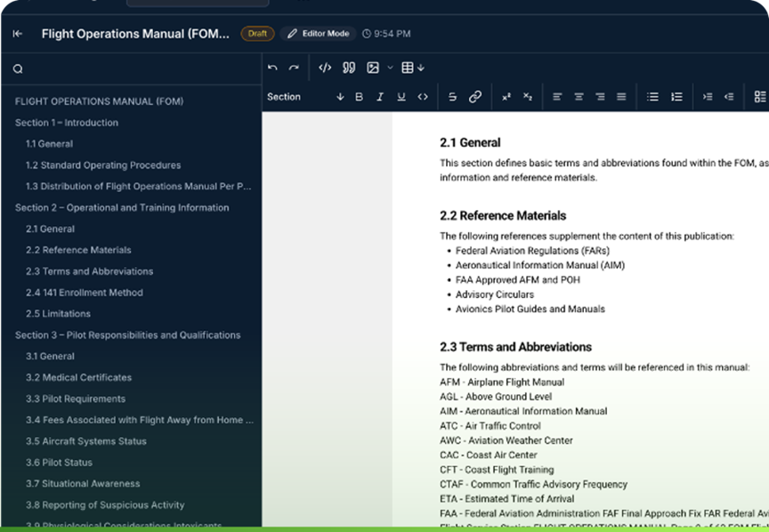Select 2.3 Terms and Abbreviations in sidebar

point(89,271)
